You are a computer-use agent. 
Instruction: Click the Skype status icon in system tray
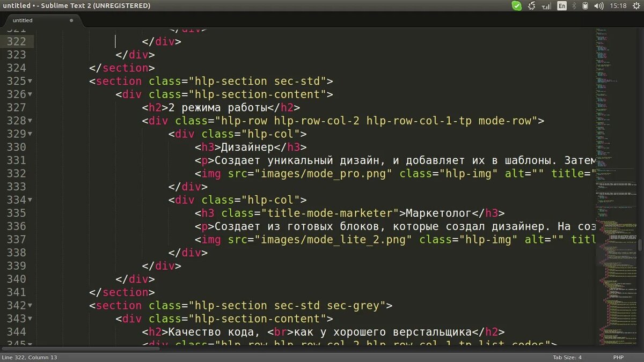[x=516, y=5]
